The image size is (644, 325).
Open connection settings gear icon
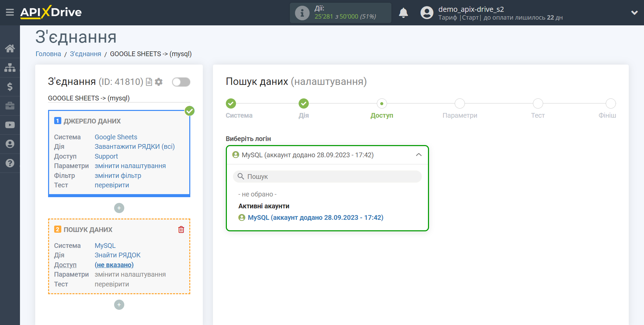pyautogui.click(x=158, y=82)
